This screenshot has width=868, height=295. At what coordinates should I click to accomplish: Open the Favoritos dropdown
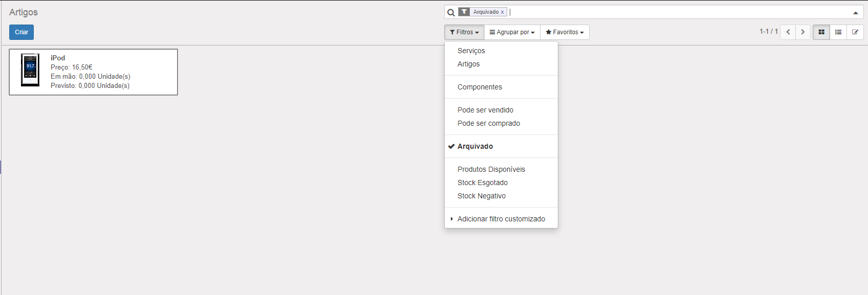[x=565, y=32]
